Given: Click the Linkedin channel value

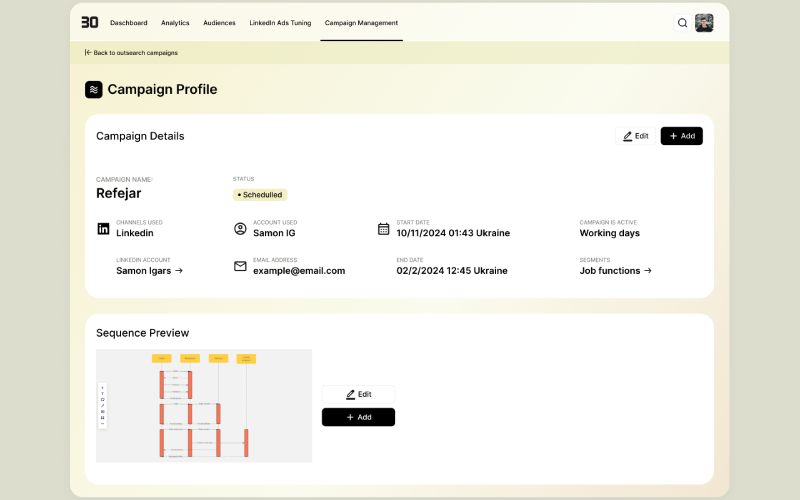Looking at the screenshot, I should tap(135, 233).
